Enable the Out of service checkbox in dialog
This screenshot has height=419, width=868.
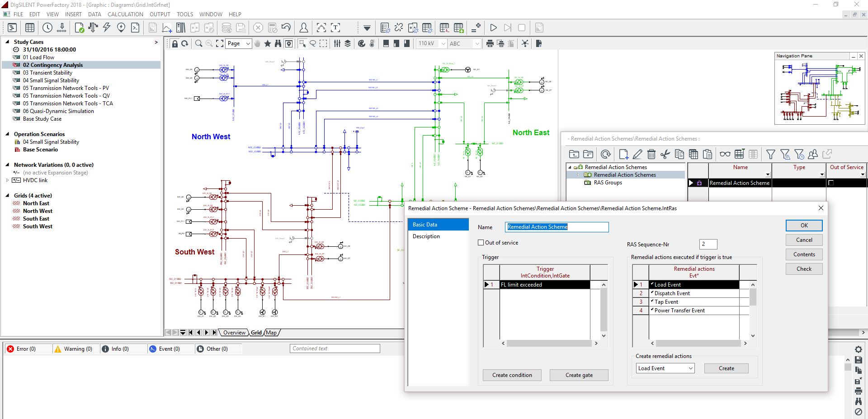[481, 243]
